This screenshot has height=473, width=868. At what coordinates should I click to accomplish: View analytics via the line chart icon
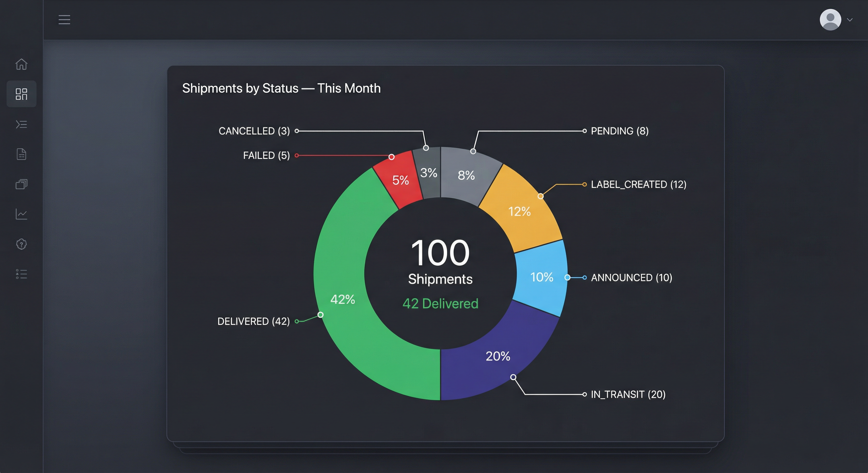click(x=21, y=214)
